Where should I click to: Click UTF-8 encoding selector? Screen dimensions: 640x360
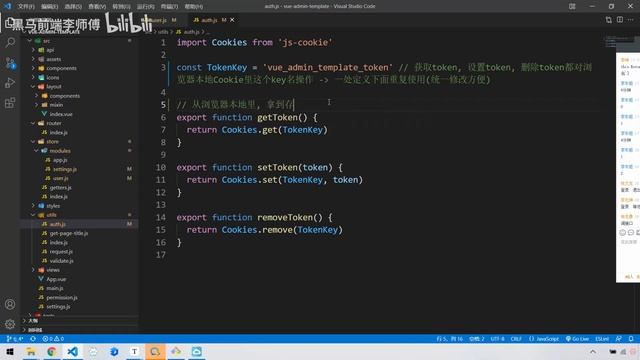pyautogui.click(x=497, y=339)
